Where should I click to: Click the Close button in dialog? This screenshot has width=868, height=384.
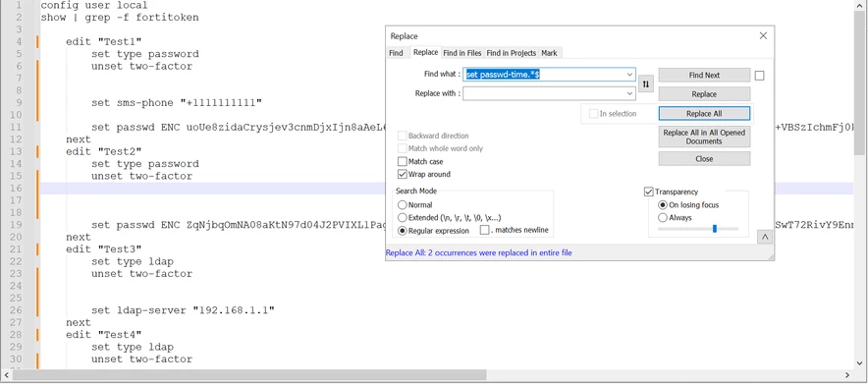[704, 159]
